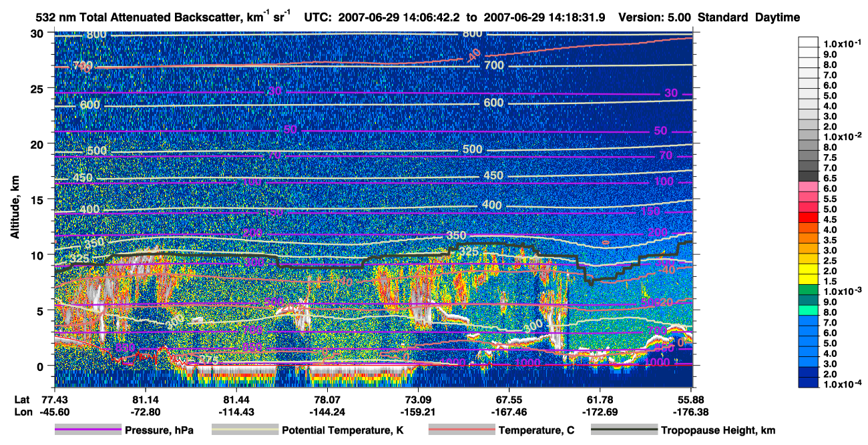The width and height of the screenshot is (868, 445).
Task: Click the altitude axis tick '15'
Action: pos(39,199)
